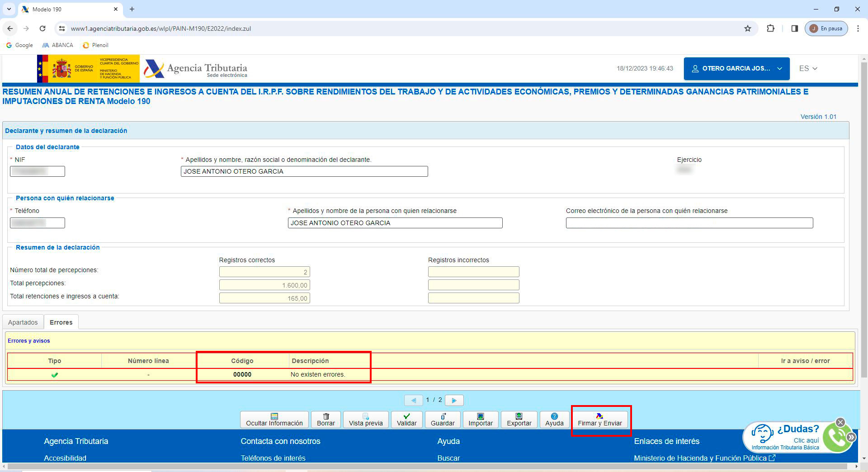Click Ocultar Información button
This screenshot has width=868, height=472.
[x=274, y=420]
